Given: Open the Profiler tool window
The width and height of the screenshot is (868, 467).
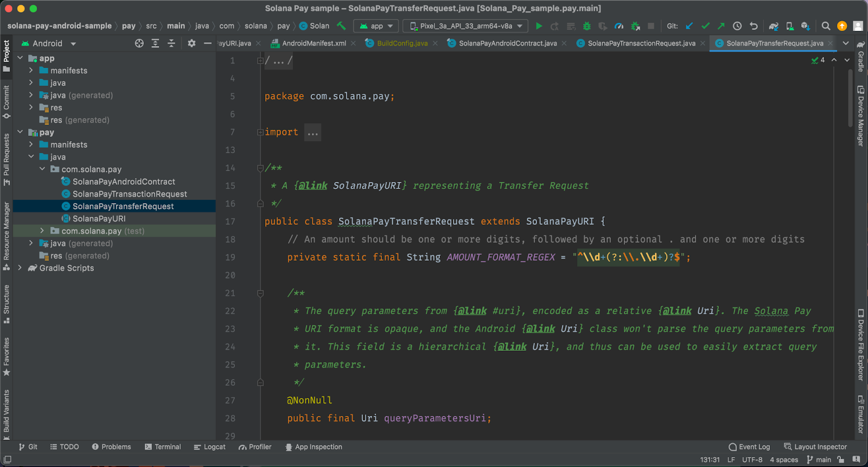Looking at the screenshot, I should (x=255, y=447).
